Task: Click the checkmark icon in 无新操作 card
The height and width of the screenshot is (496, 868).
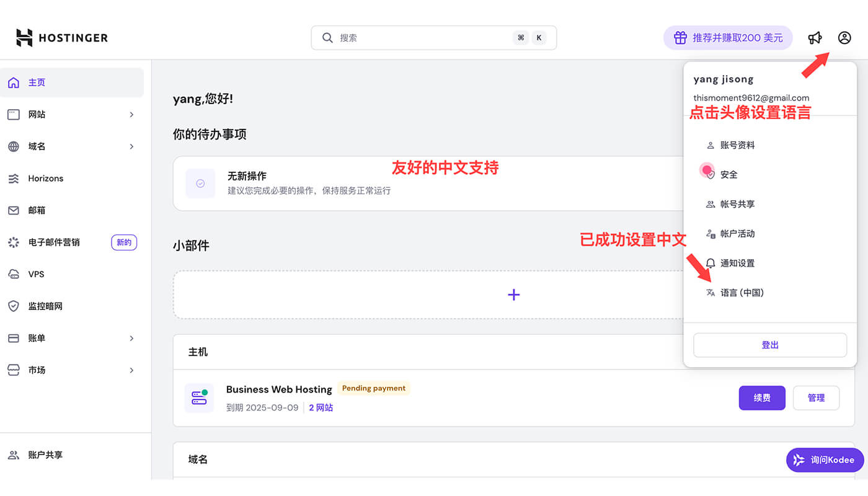Action: point(200,184)
